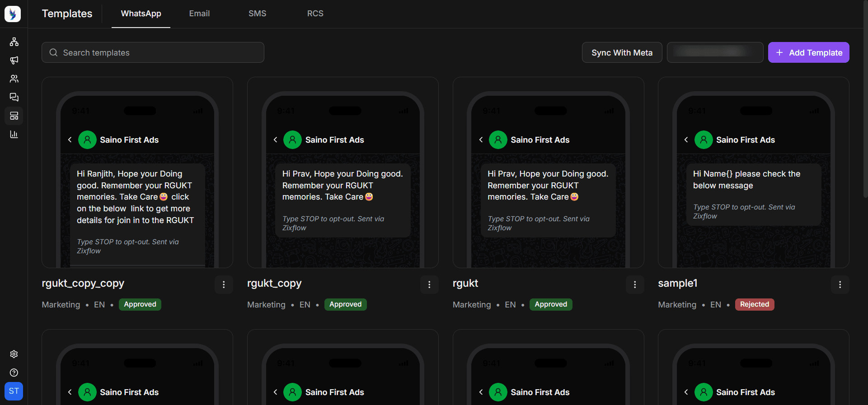This screenshot has width=868, height=405.
Task: Click green avatar in rgukt_copy_copy preview
Action: coord(87,140)
